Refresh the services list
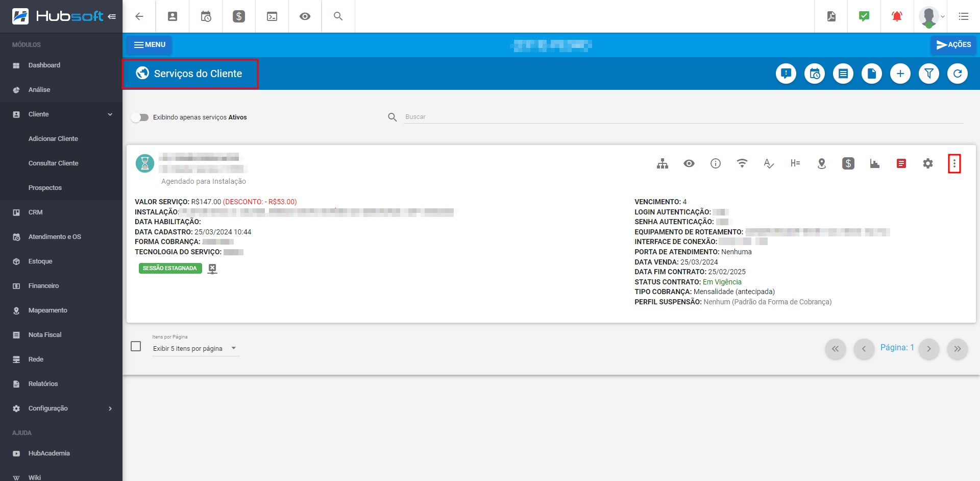 coord(958,74)
